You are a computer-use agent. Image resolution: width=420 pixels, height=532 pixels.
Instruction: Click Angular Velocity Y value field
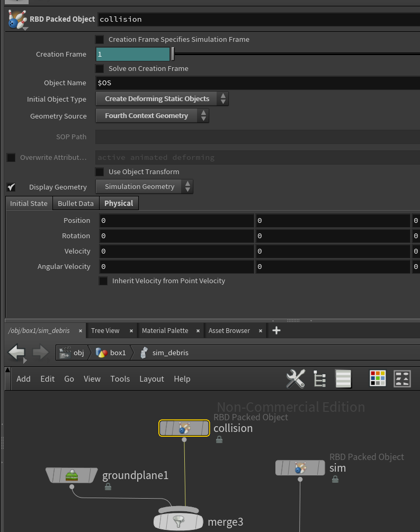coord(333,267)
